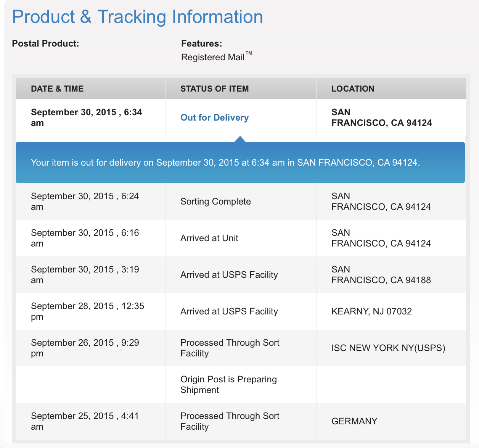Click the blue delivery notification banner
The height and width of the screenshot is (448, 479).
tap(239, 163)
